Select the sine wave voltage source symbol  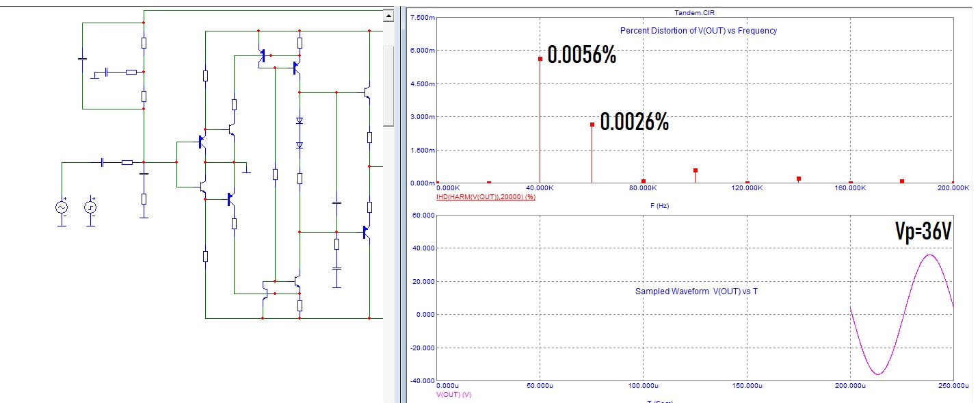point(62,207)
